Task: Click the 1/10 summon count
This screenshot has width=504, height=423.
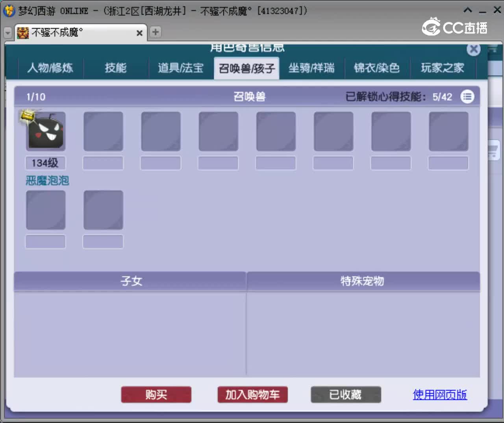Action: click(36, 97)
